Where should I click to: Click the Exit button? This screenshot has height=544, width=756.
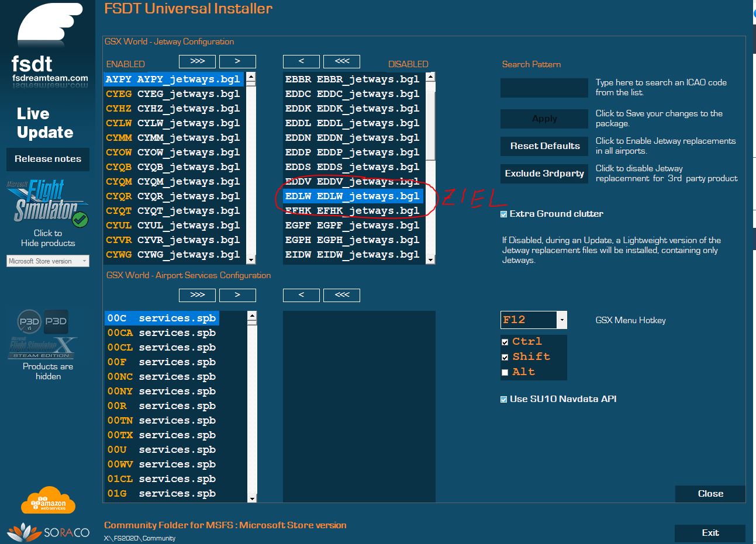pyautogui.click(x=710, y=533)
